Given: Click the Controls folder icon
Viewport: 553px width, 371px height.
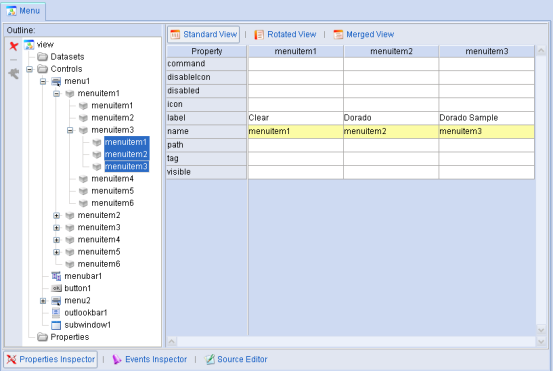Looking at the screenshot, I should (43, 69).
